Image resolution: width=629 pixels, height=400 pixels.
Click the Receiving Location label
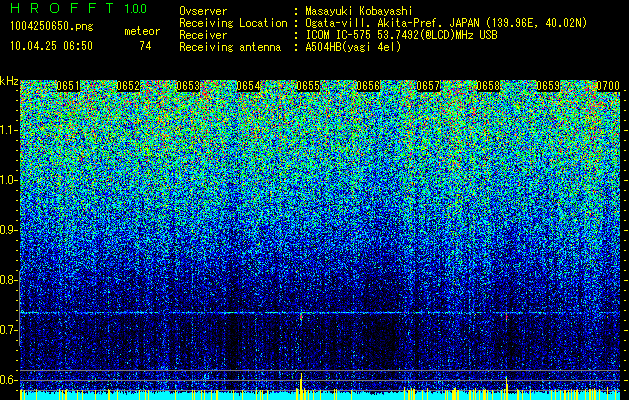pyautogui.click(x=233, y=23)
